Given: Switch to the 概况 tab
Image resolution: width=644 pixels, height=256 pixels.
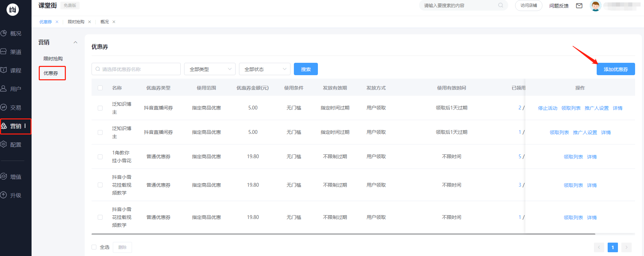Looking at the screenshot, I should [105, 22].
